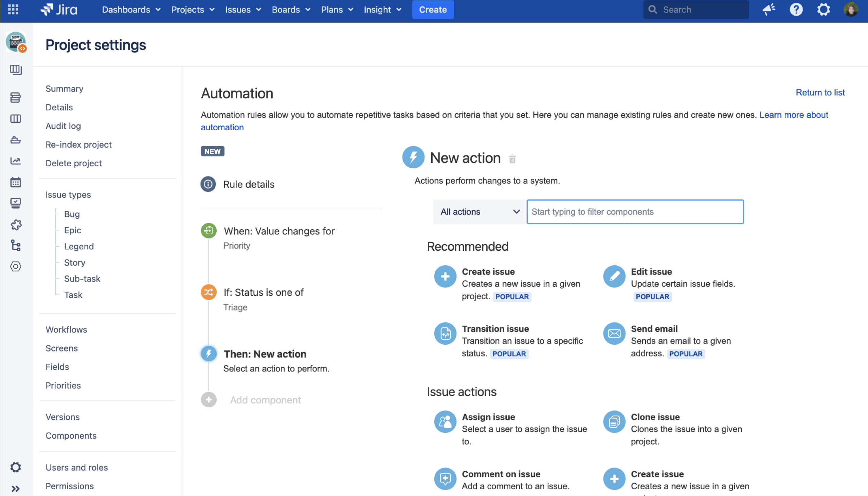Choose the Assign issue action icon
Viewport: 868px width, 496px height.
(x=445, y=422)
